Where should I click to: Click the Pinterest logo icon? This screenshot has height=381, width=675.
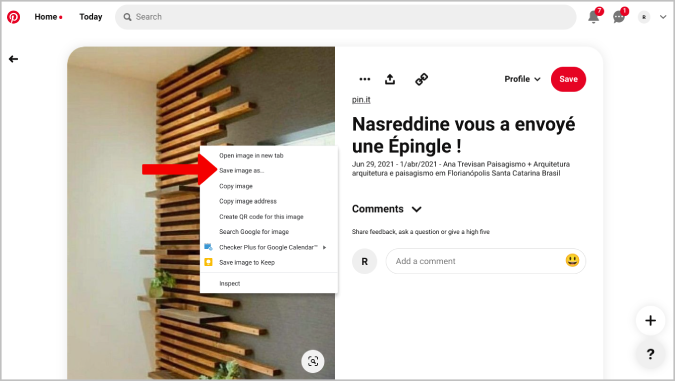pos(13,17)
